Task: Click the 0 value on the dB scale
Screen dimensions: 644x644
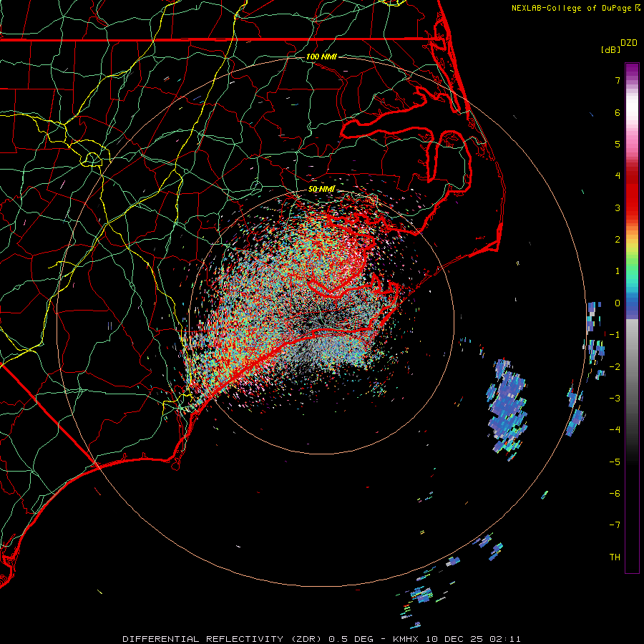Action: click(618, 303)
